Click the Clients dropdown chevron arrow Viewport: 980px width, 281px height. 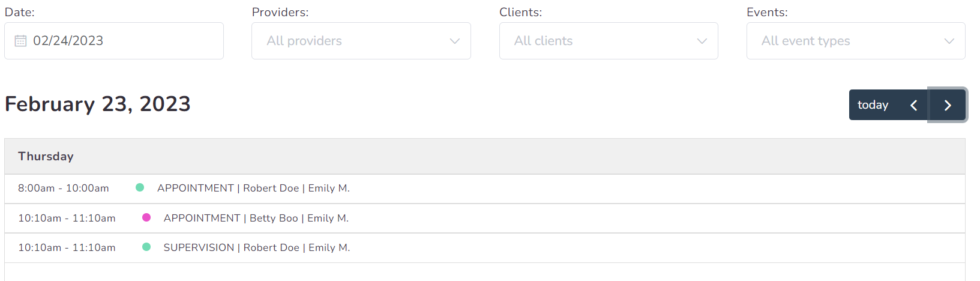tap(702, 41)
